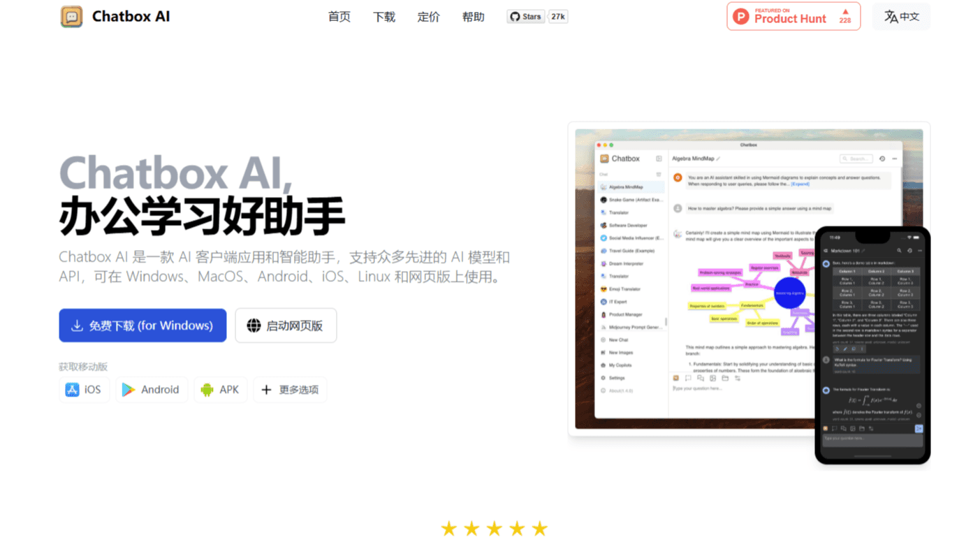Get the Android Google Play version
Viewport: 980px width, 549px height.
pos(152,390)
